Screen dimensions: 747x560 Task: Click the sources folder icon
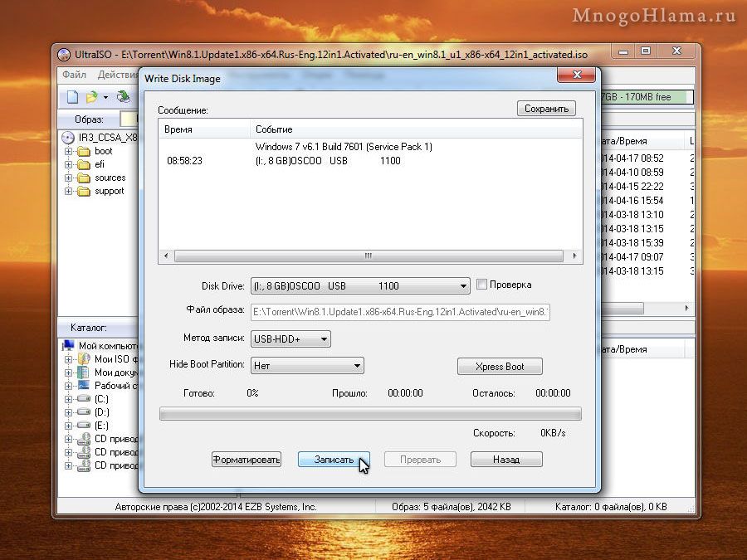[x=83, y=178]
